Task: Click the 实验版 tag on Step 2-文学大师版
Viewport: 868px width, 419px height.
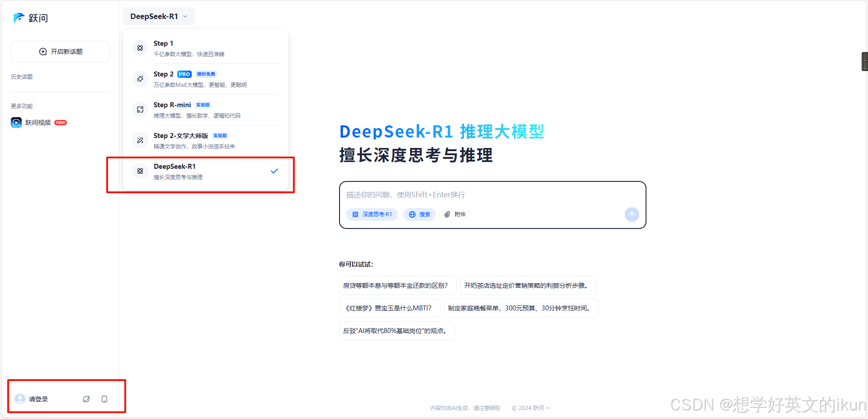Action: click(x=220, y=136)
